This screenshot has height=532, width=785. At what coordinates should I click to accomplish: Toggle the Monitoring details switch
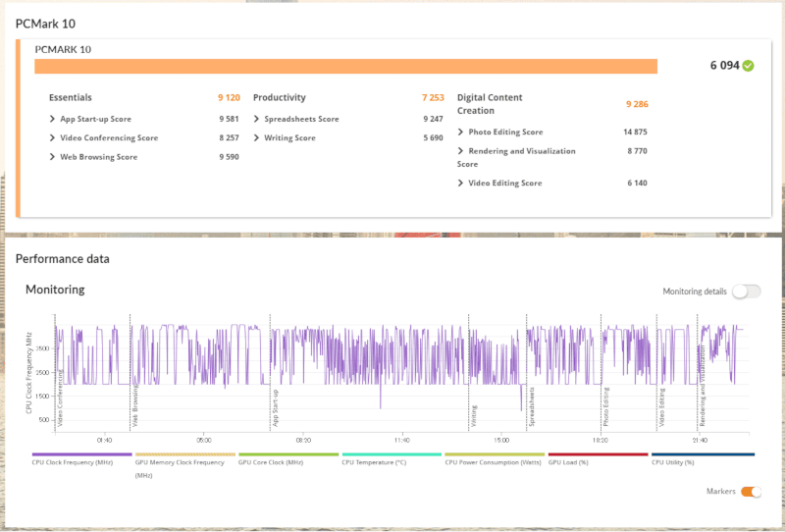(x=746, y=292)
